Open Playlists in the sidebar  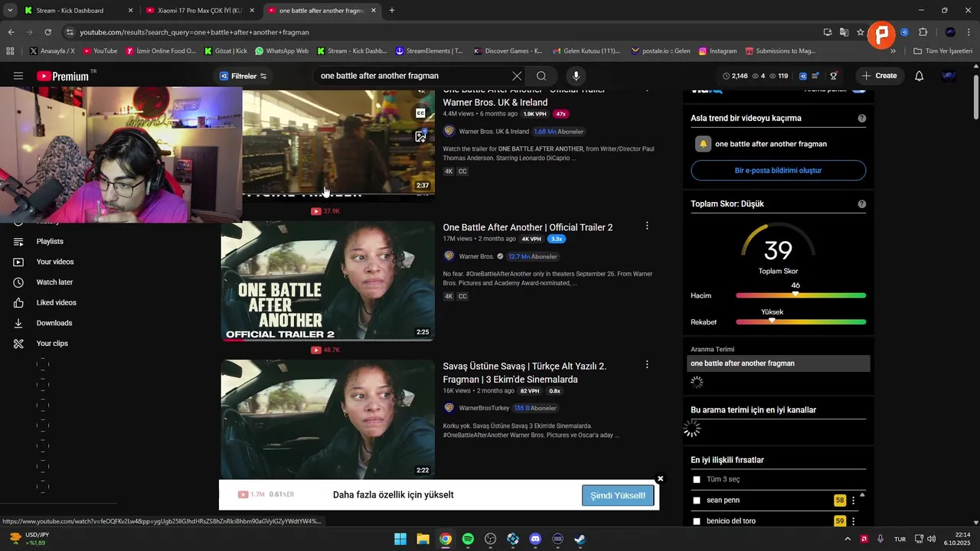coord(50,242)
